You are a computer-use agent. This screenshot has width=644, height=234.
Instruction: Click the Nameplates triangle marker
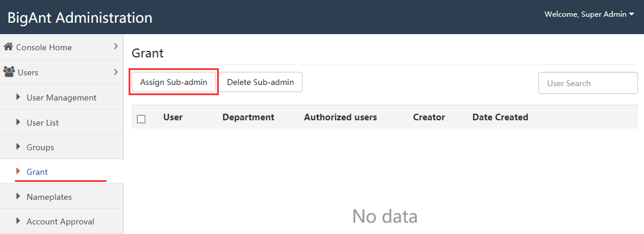pyautogui.click(x=18, y=196)
